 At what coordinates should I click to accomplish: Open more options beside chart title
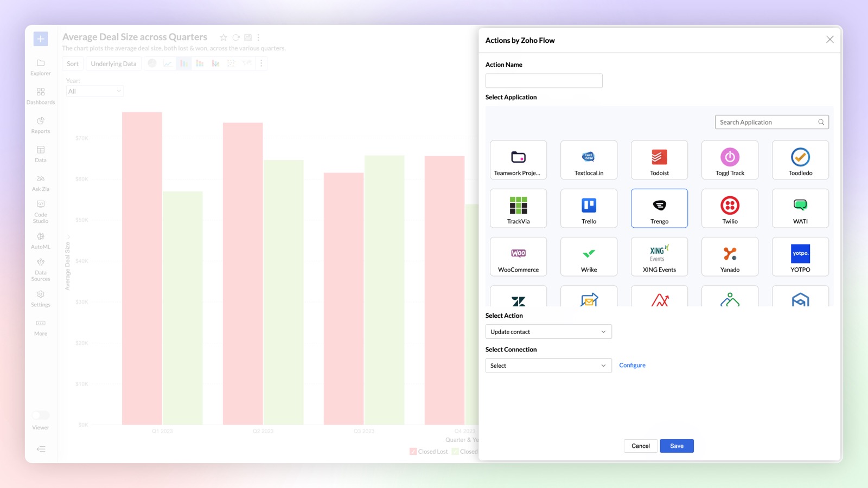pos(258,37)
